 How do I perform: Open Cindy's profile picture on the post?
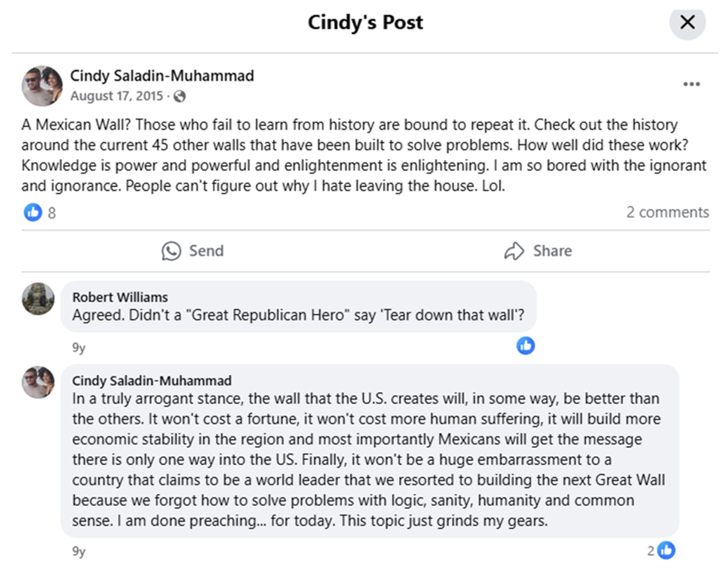(x=42, y=86)
